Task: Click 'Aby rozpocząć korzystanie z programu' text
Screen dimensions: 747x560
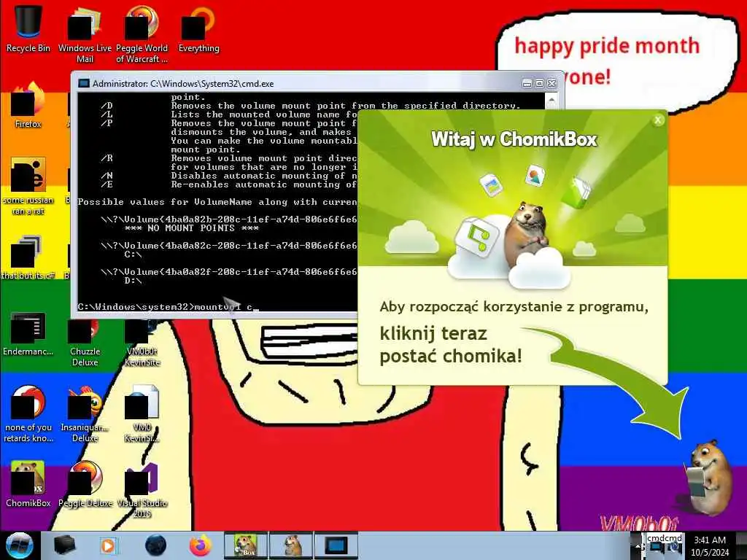Action: click(x=514, y=307)
